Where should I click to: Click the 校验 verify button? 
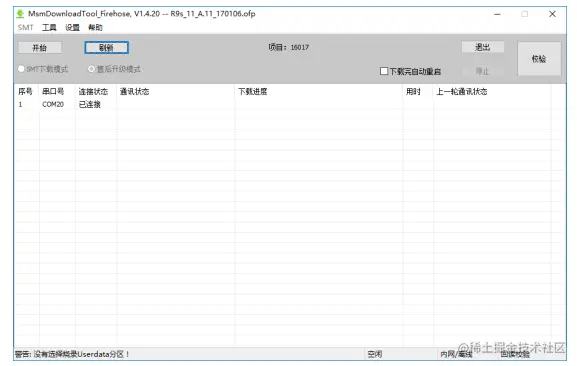pos(539,59)
